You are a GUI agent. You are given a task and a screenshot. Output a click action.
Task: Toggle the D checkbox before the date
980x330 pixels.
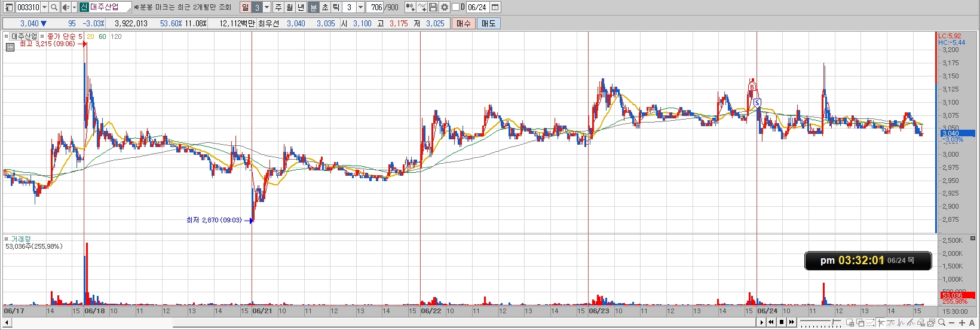[455, 7]
